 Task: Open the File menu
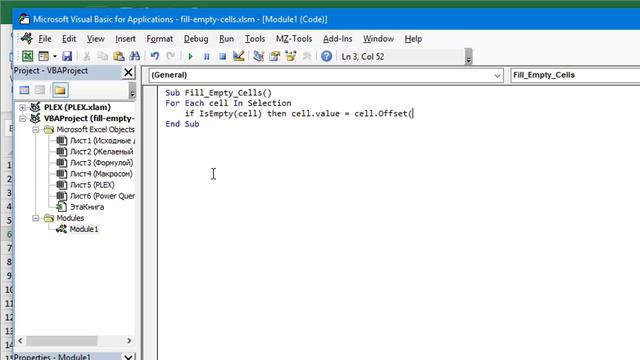click(44, 39)
